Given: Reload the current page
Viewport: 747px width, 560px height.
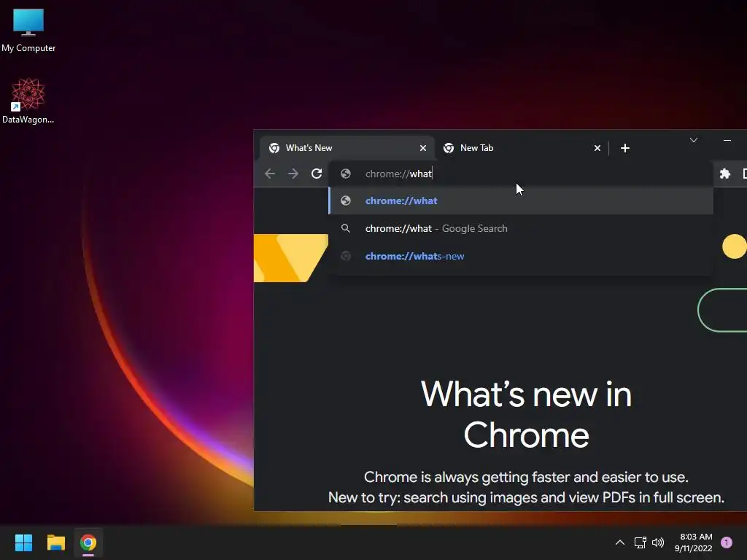Looking at the screenshot, I should click(x=317, y=174).
